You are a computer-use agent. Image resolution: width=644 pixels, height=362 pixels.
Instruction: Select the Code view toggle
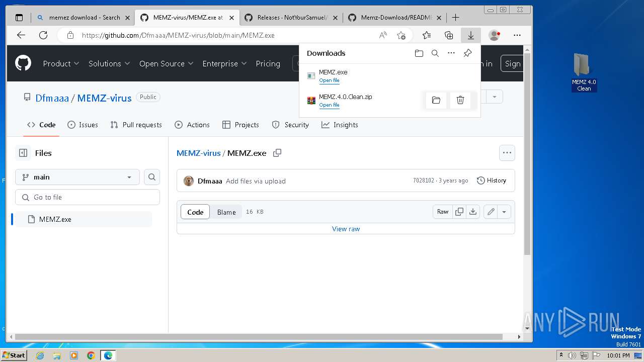coord(195,212)
